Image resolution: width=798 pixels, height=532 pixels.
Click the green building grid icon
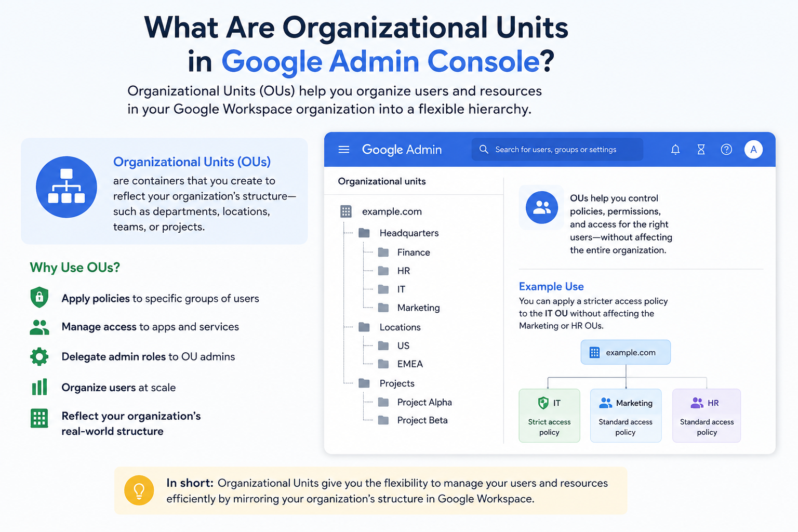point(39,418)
